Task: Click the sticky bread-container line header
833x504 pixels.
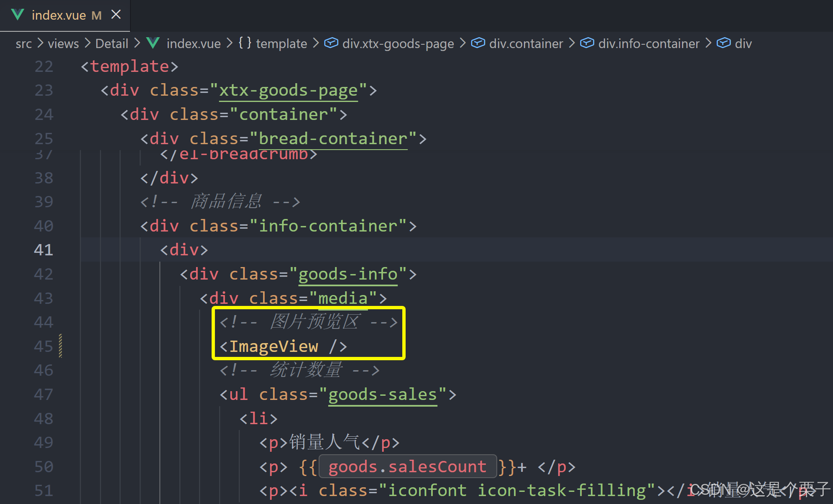Action: tap(284, 139)
